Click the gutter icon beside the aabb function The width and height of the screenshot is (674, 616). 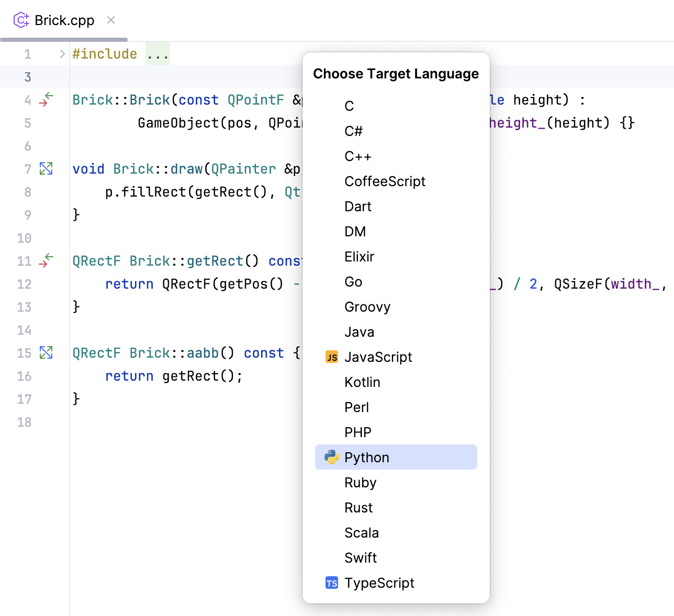(46, 352)
